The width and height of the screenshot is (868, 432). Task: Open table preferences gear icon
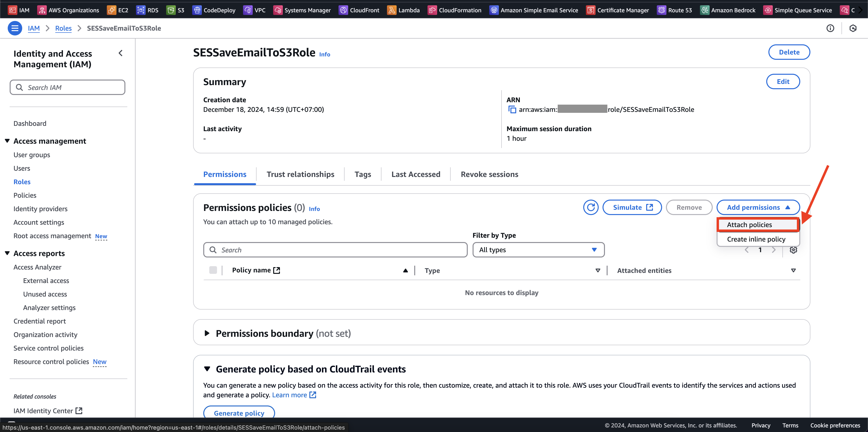793,250
